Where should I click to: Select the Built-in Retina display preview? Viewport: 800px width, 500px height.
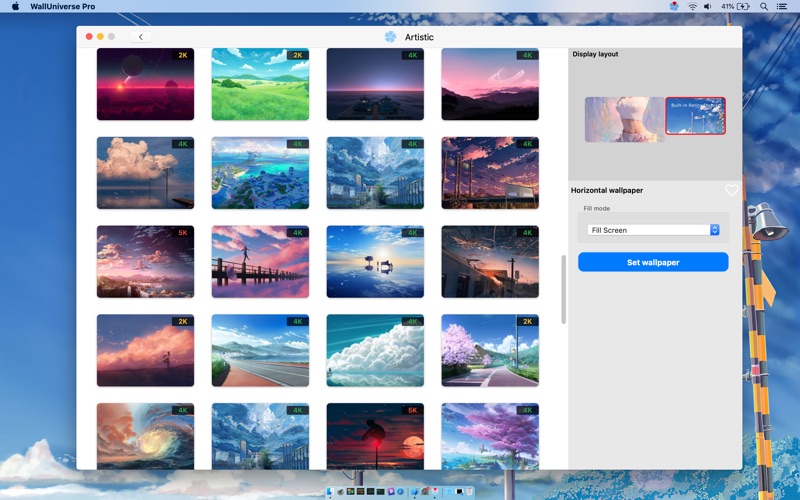click(x=695, y=116)
